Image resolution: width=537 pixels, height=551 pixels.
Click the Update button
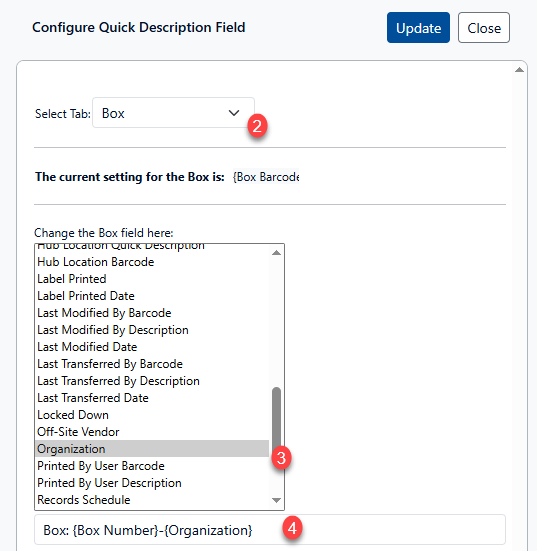pos(418,28)
